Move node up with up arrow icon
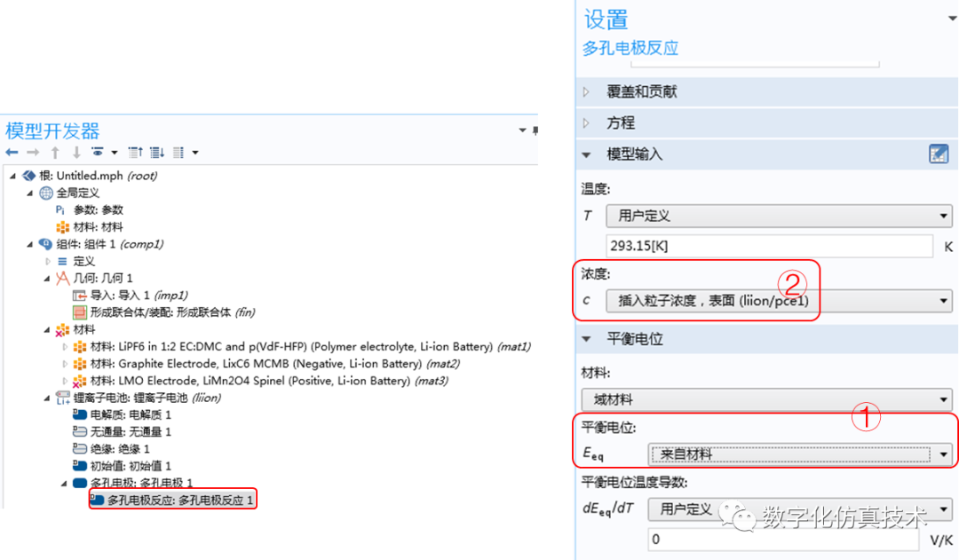Image resolution: width=959 pixels, height=560 pixels. (x=55, y=153)
